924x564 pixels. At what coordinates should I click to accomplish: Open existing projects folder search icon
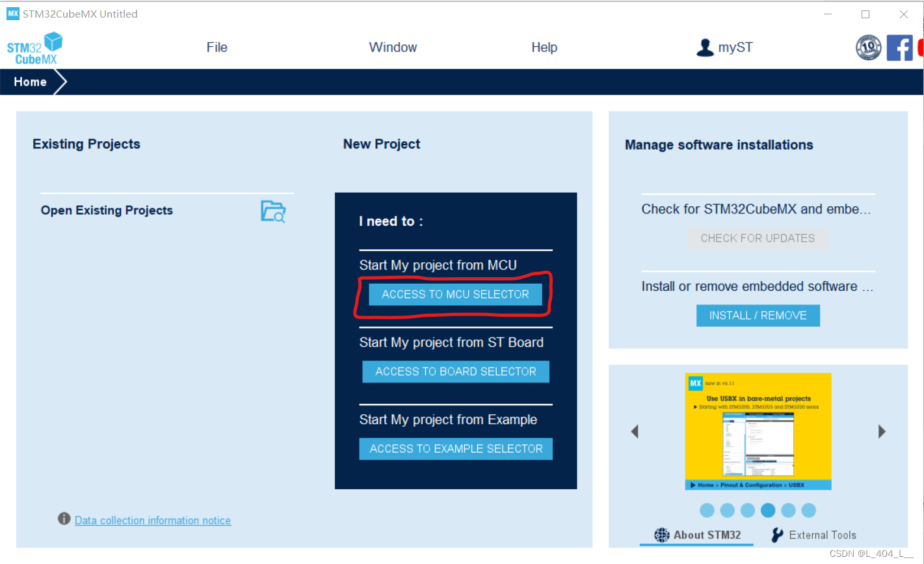[273, 211]
